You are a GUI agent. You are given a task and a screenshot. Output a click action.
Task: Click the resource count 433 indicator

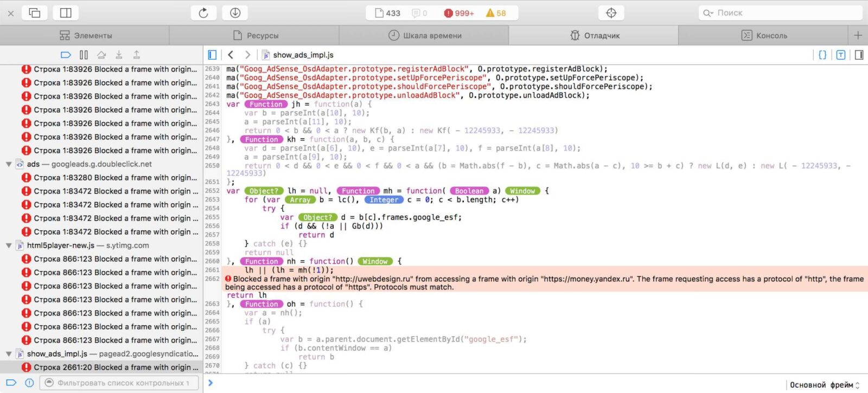pos(387,13)
